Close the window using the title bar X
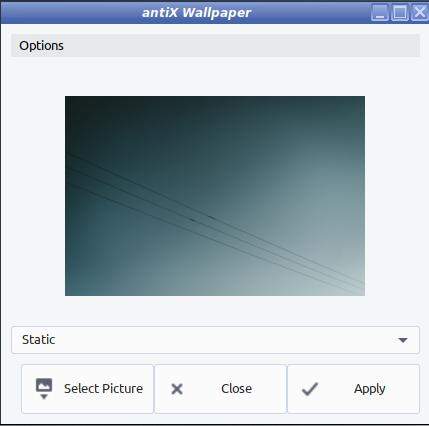429x426 pixels. pos(420,13)
